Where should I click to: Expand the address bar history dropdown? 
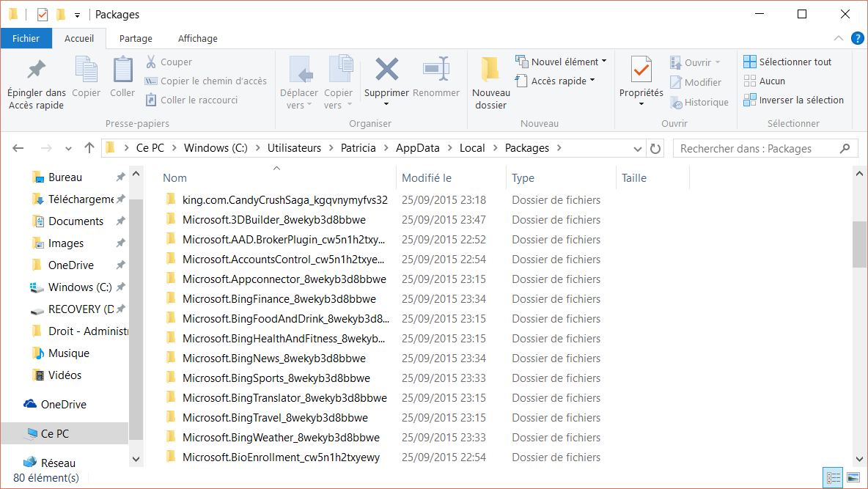[x=638, y=148]
